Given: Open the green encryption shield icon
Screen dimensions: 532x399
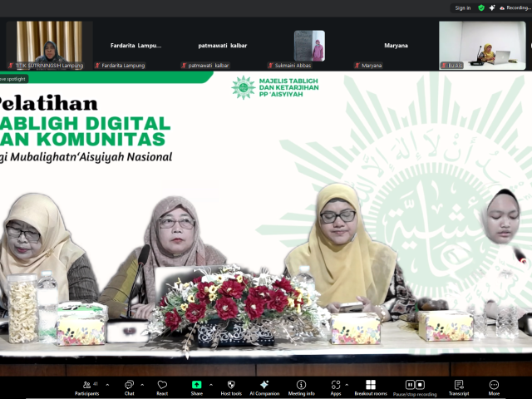Looking at the screenshot, I should [481, 7].
